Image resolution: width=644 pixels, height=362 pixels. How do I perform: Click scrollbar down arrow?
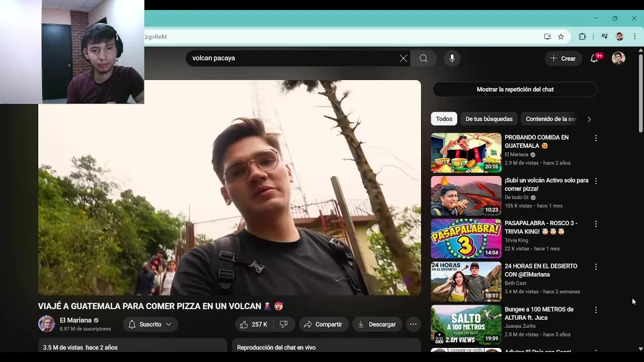point(640,348)
